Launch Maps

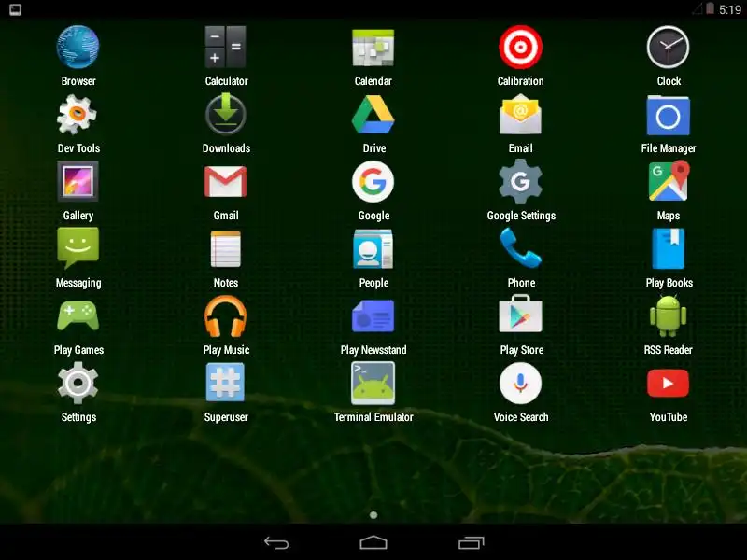pos(669,181)
